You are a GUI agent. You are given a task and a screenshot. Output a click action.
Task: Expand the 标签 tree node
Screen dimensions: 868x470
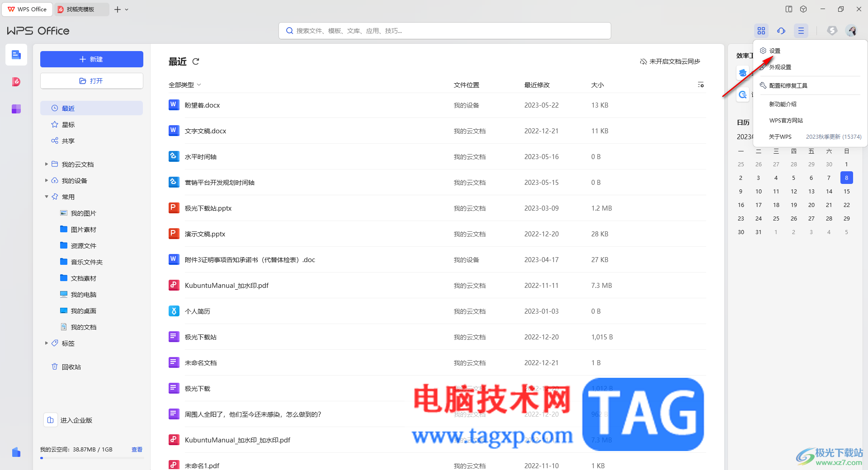46,343
